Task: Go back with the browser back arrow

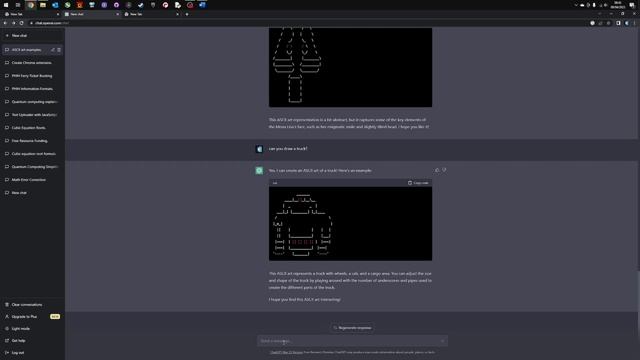Action: (5, 23)
